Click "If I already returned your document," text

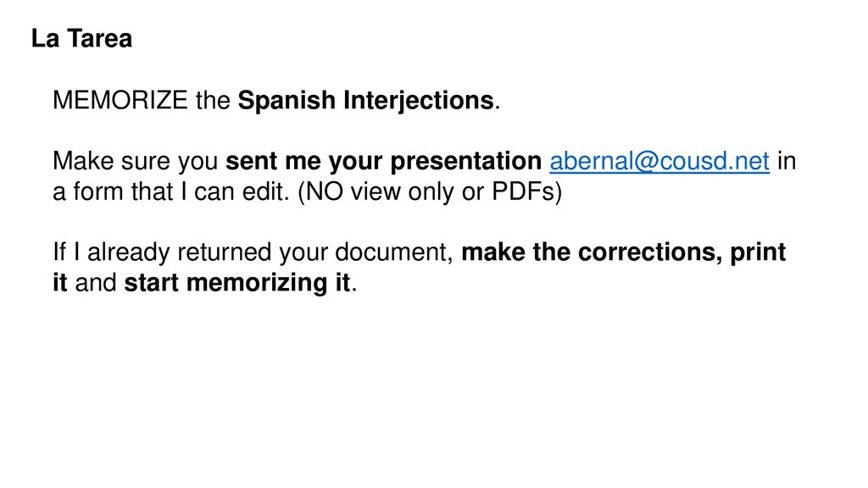tap(253, 252)
